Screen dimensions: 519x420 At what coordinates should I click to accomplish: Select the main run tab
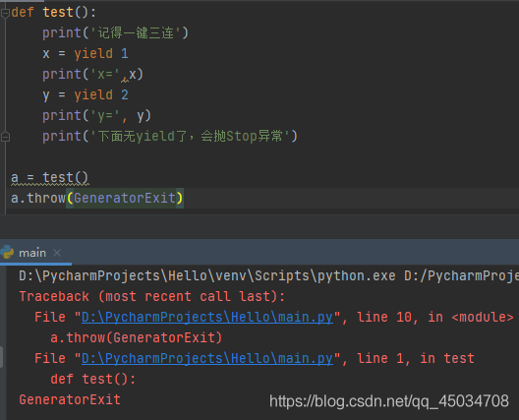coord(32,253)
